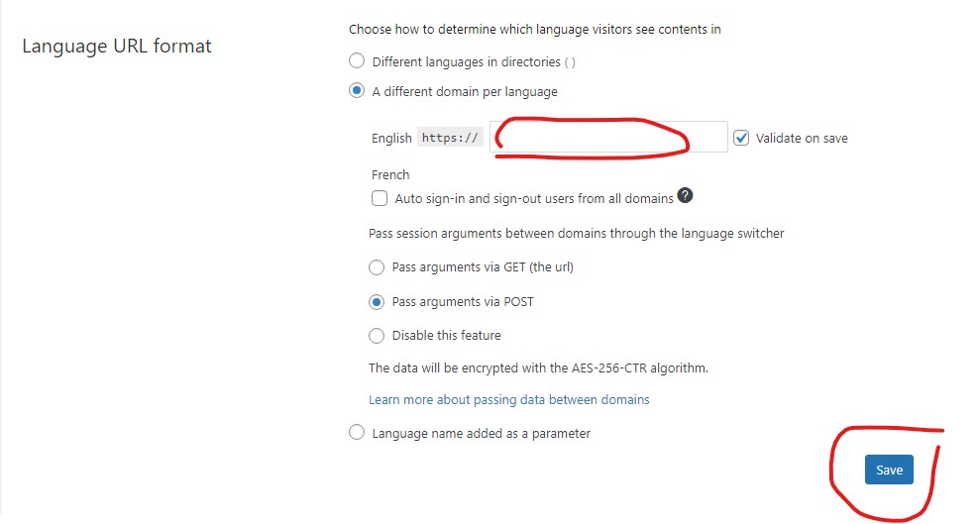Screen dimensions: 980x524
Task: Toggle the Validate on save checkbox
Action: (x=741, y=138)
